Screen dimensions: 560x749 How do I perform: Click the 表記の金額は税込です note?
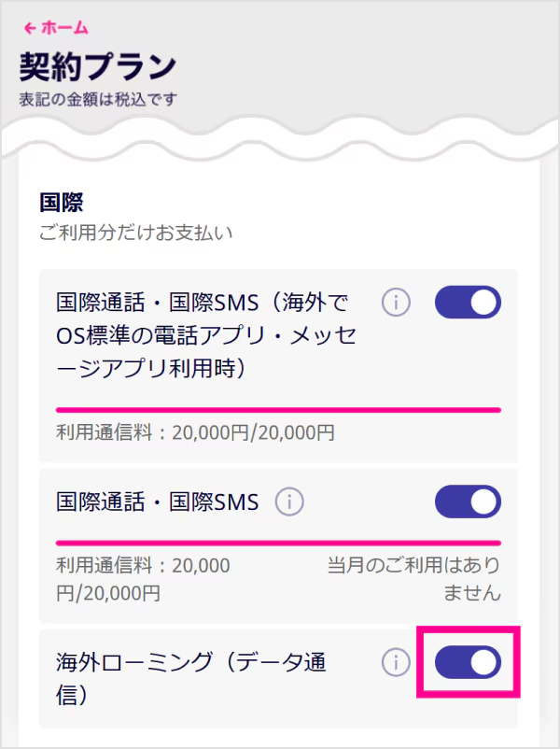pyautogui.click(x=98, y=99)
